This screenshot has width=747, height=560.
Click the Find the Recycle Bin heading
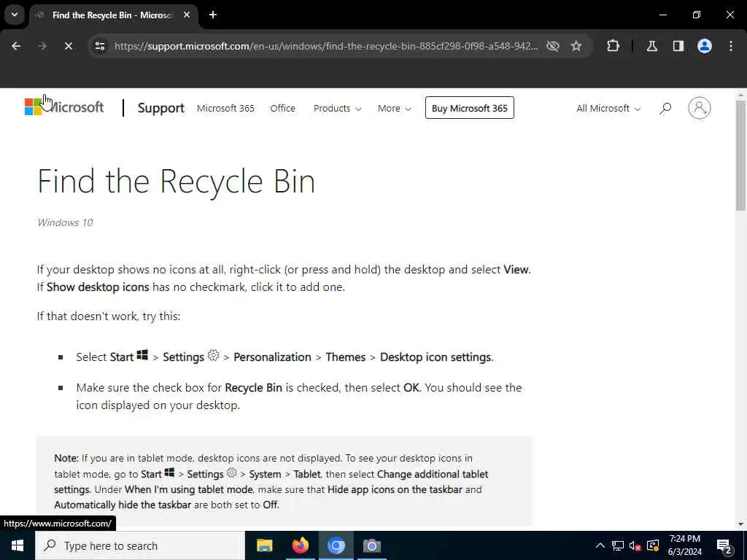(177, 182)
